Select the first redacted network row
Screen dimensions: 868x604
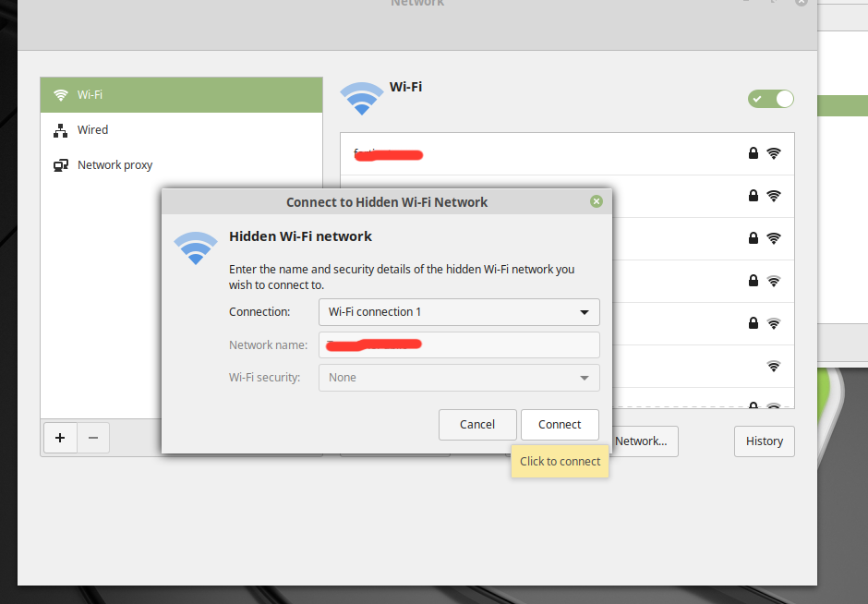pyautogui.click(x=567, y=154)
